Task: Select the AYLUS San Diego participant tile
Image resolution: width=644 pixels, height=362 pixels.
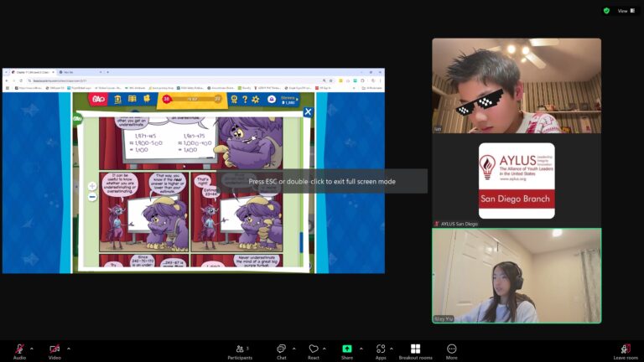Action: [x=517, y=181]
